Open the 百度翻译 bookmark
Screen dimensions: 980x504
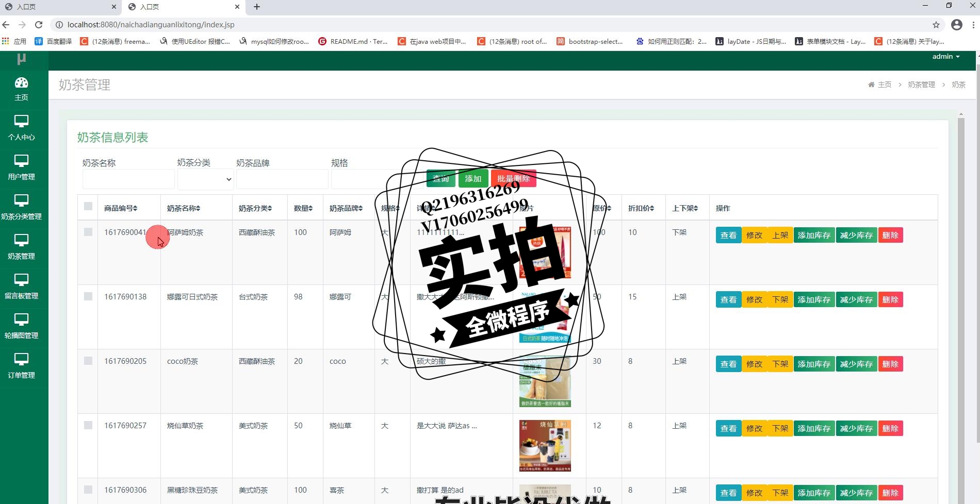[x=54, y=41]
